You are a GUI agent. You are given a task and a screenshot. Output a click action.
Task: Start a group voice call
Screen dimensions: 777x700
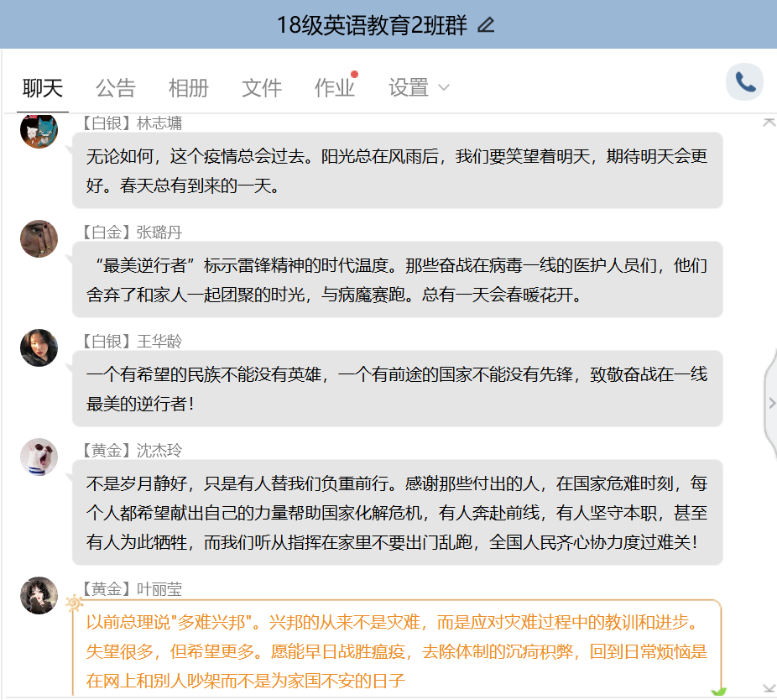(744, 81)
